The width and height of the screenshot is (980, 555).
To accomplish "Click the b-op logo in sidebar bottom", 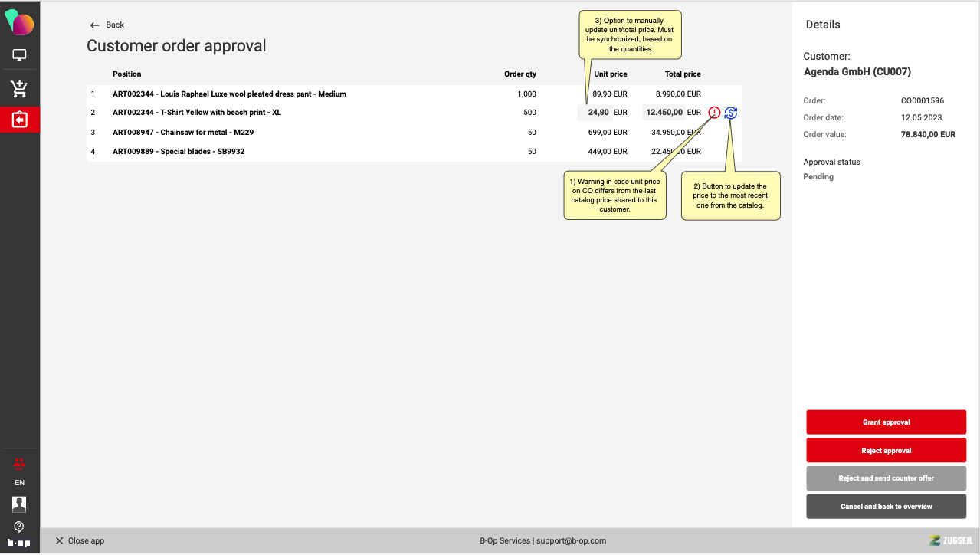I will pos(20,544).
